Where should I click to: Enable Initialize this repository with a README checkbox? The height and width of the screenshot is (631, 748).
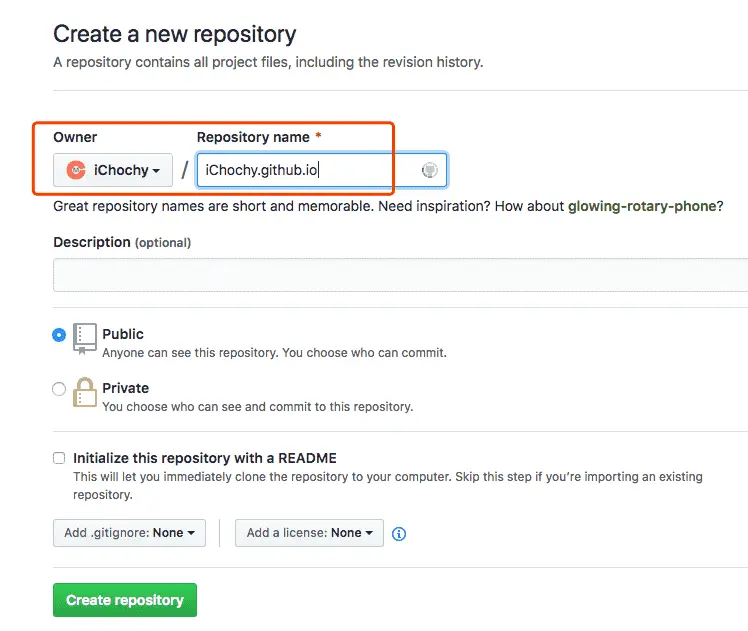(59, 458)
